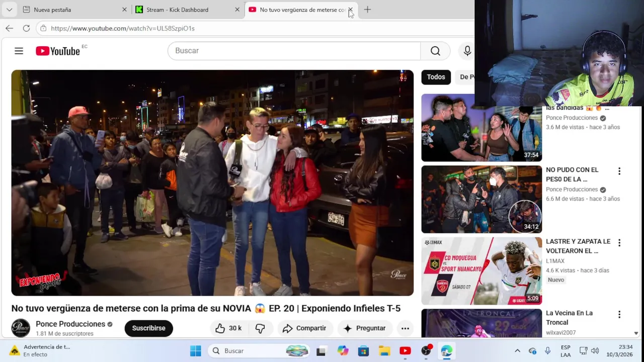This screenshot has height=362, width=644.
Task: Subscribe with the Suscribirse button
Action: 148,328
